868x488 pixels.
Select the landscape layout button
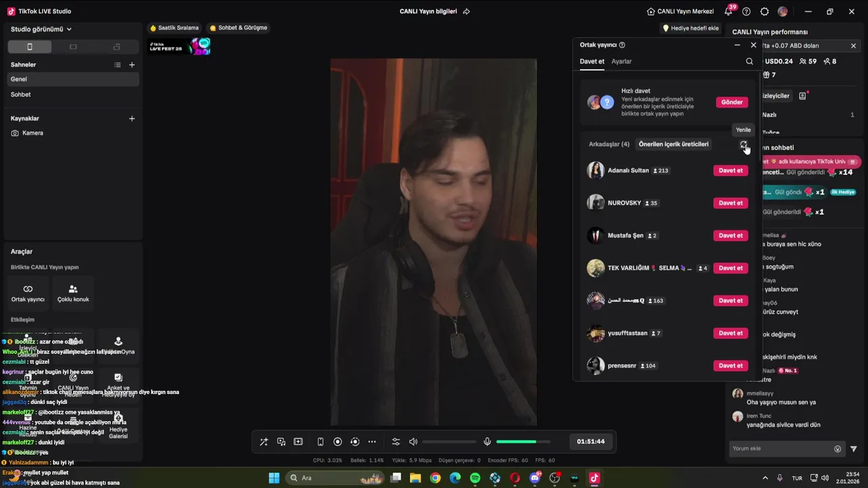click(73, 47)
